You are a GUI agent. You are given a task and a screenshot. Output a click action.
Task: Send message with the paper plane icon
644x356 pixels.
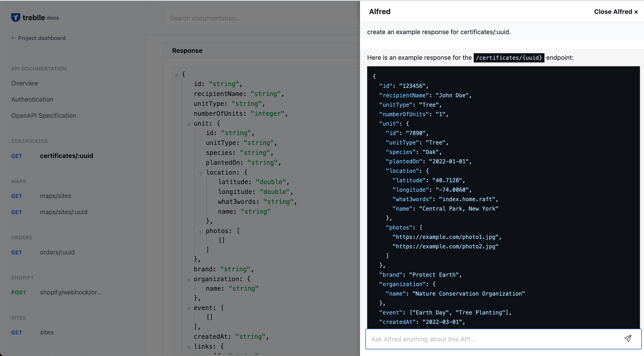[x=628, y=338]
